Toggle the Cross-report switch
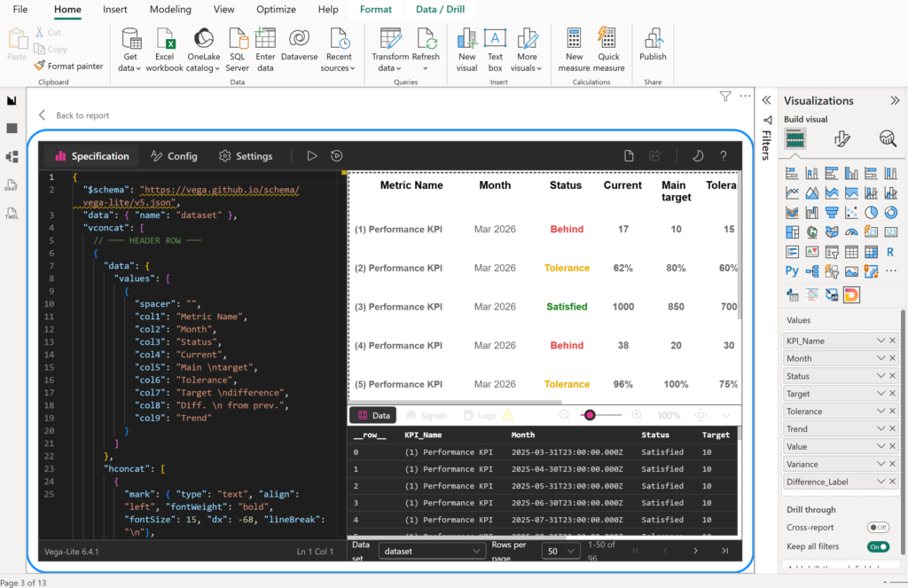Viewport: 908px width, 588px height. (878, 527)
